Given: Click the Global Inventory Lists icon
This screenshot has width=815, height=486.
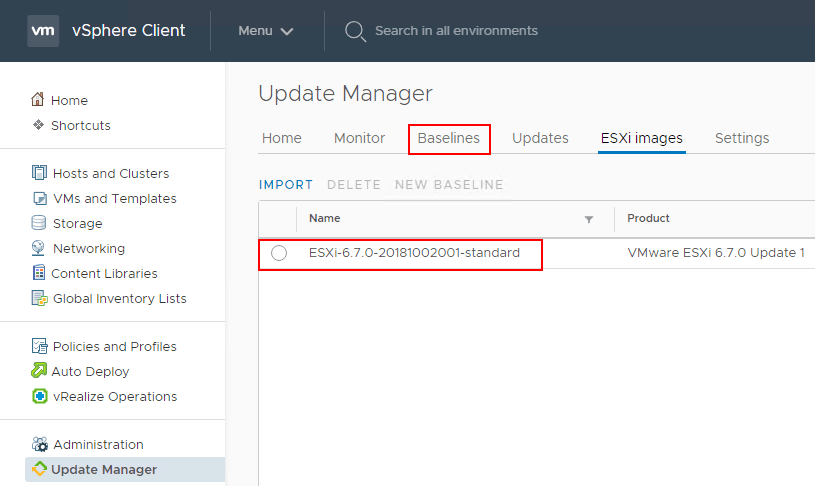Looking at the screenshot, I should coord(40,298).
